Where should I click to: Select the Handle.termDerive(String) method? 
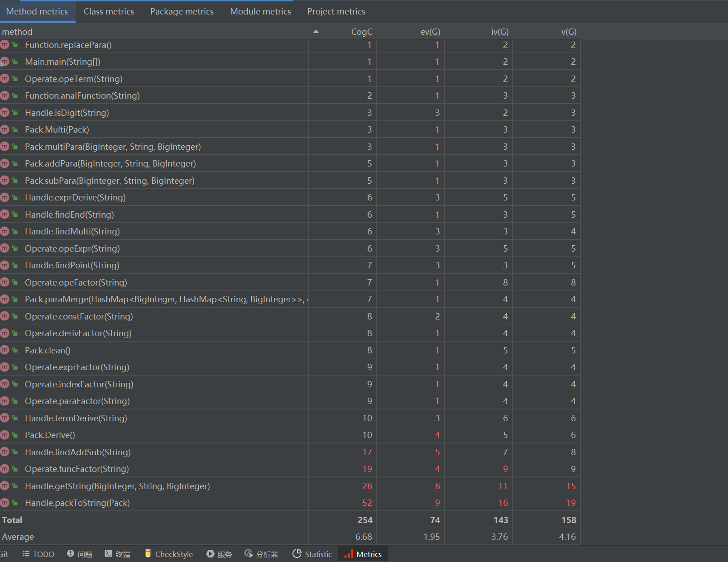(290, 418)
